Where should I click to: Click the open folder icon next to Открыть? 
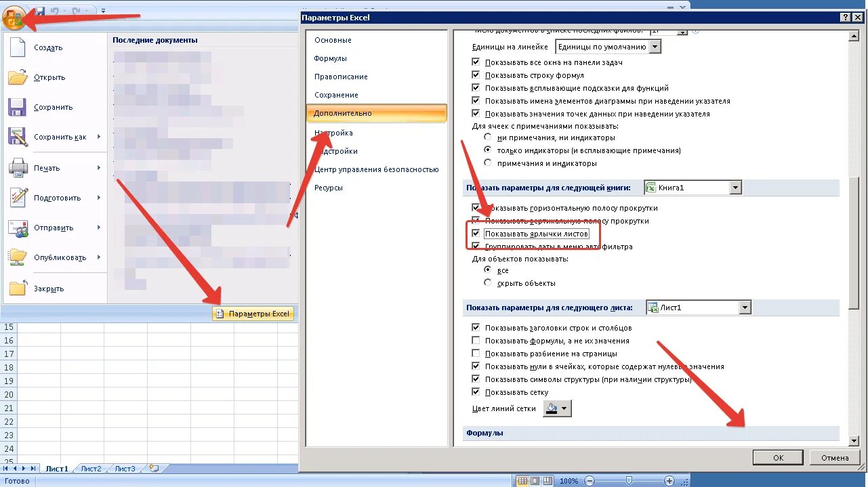click(18, 77)
